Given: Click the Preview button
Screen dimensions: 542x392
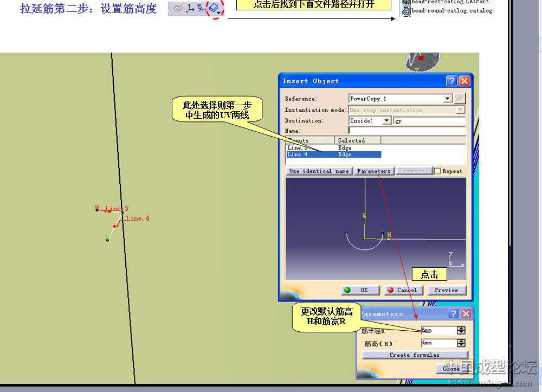Looking at the screenshot, I should pyautogui.click(x=447, y=290).
